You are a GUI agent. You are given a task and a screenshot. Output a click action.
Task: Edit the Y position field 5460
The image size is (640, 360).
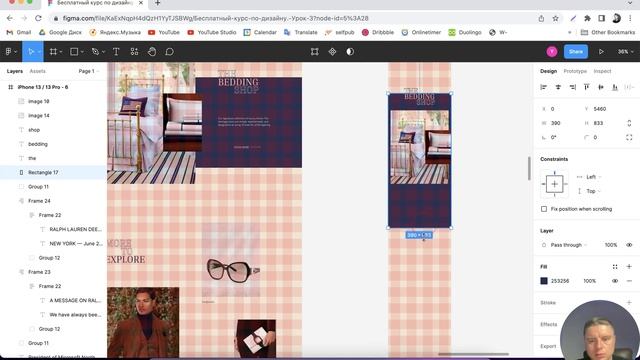coord(600,109)
